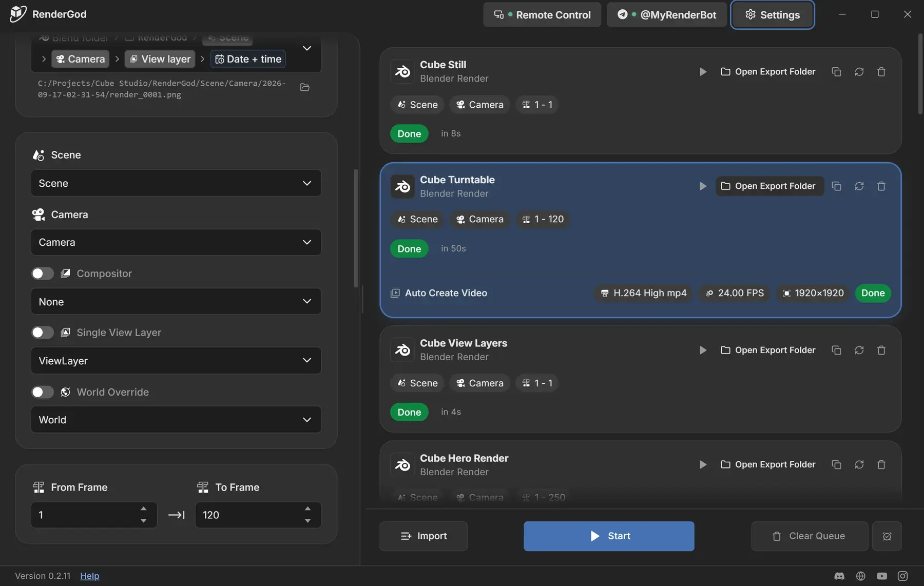Image resolution: width=924 pixels, height=586 pixels.
Task: Expand the Camera dropdown
Action: [176, 242]
